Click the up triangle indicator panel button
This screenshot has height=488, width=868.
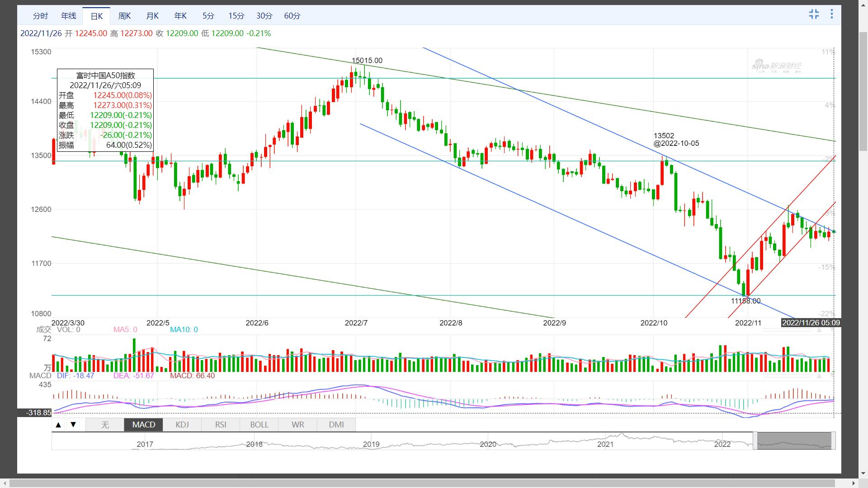click(x=58, y=425)
